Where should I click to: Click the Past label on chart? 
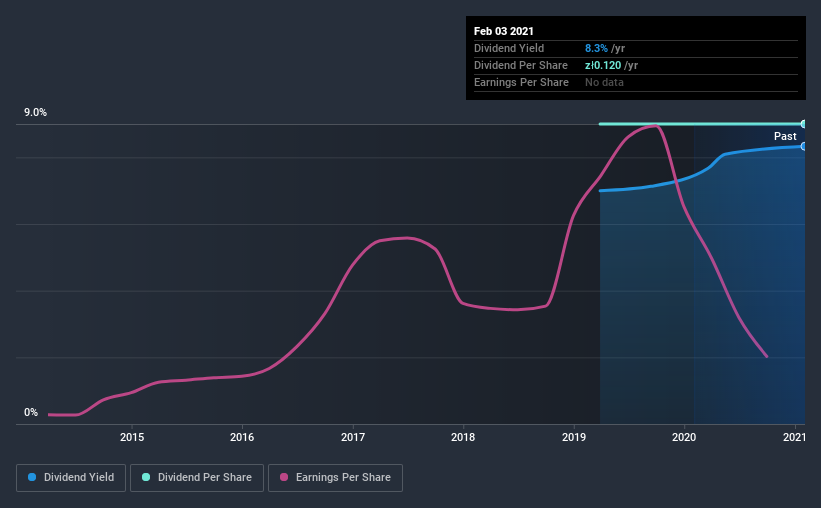[x=785, y=136]
